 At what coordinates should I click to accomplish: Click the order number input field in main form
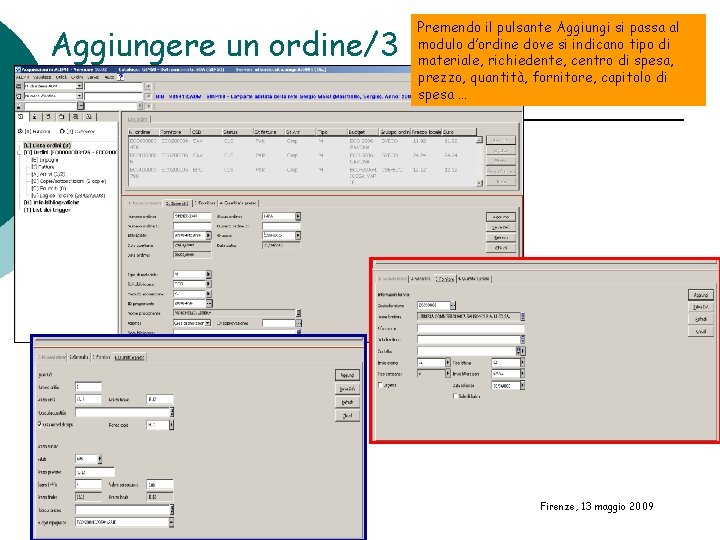191,216
